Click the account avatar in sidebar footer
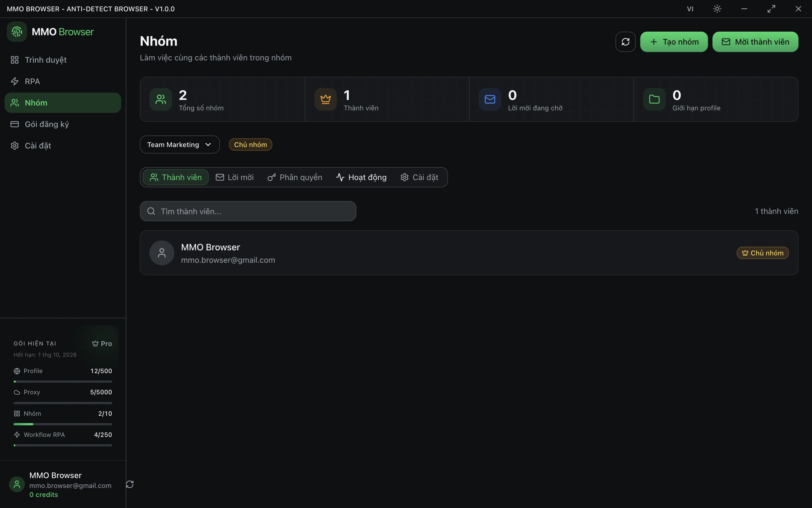This screenshot has height=508, width=812. tap(17, 484)
